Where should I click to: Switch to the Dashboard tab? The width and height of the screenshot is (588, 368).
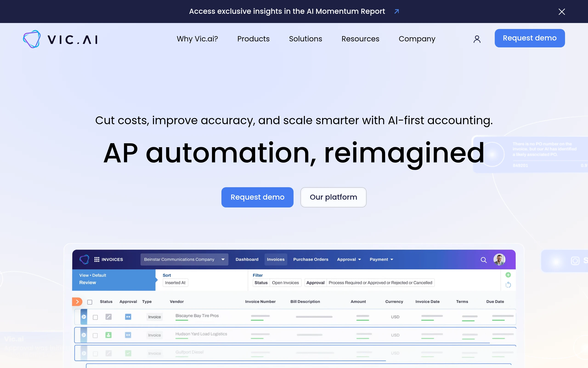(247, 259)
